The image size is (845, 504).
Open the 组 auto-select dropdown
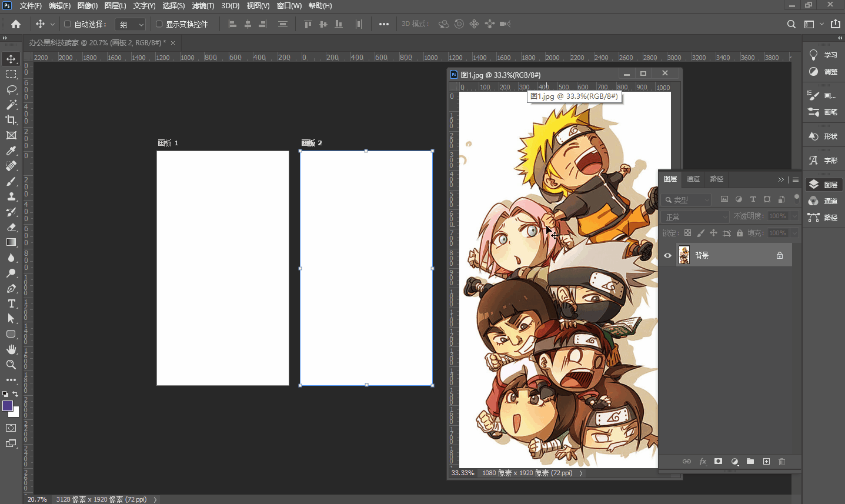[130, 24]
